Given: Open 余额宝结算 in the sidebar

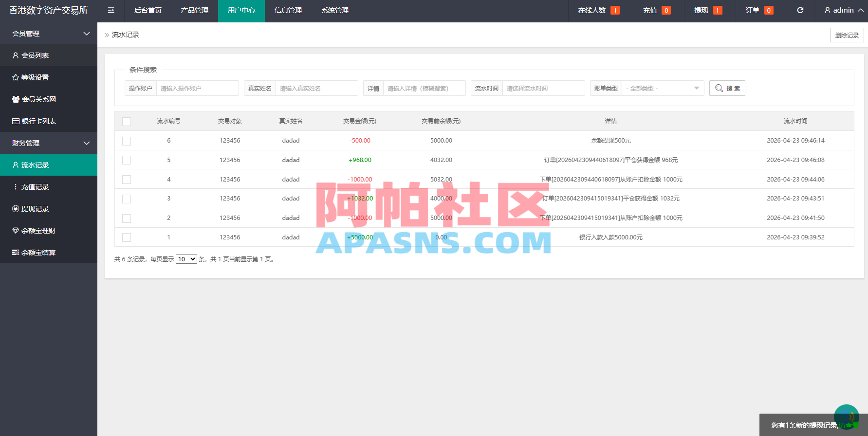Looking at the screenshot, I should click(49, 253).
